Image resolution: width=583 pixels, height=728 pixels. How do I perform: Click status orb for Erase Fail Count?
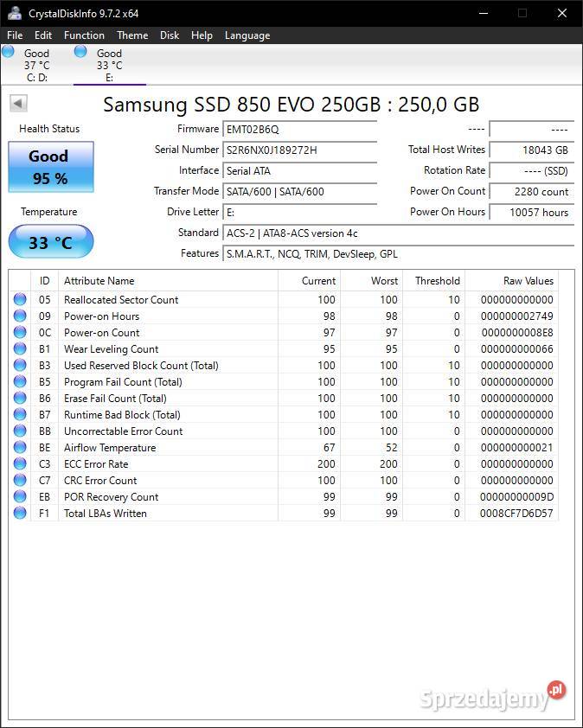(20, 398)
